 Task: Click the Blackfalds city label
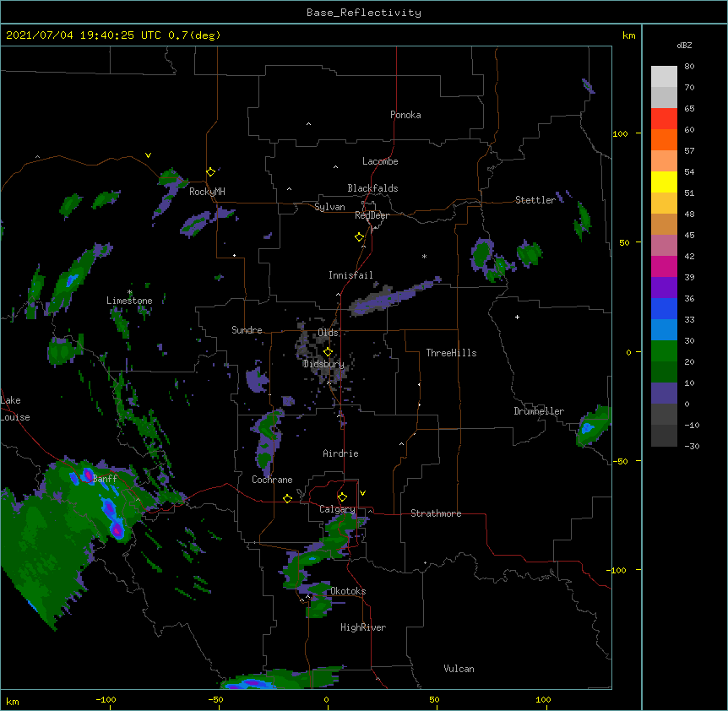coord(372,188)
